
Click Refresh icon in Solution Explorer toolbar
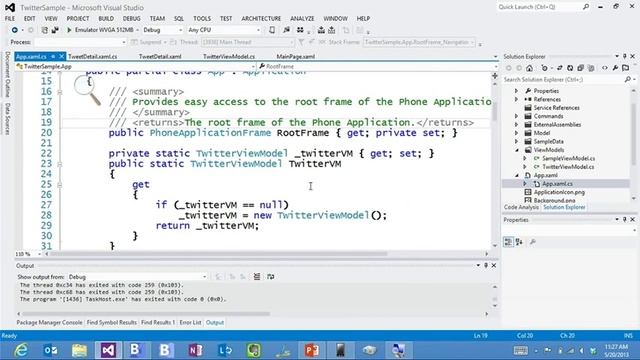[570, 68]
